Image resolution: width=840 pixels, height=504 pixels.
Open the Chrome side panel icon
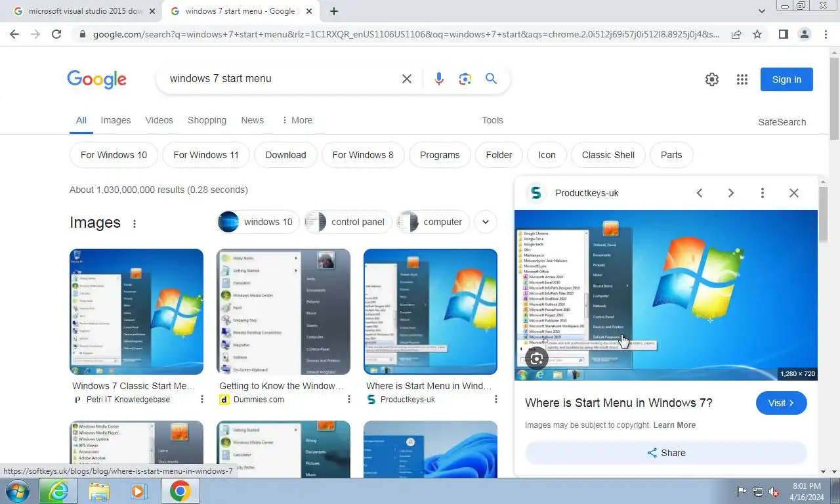click(783, 34)
